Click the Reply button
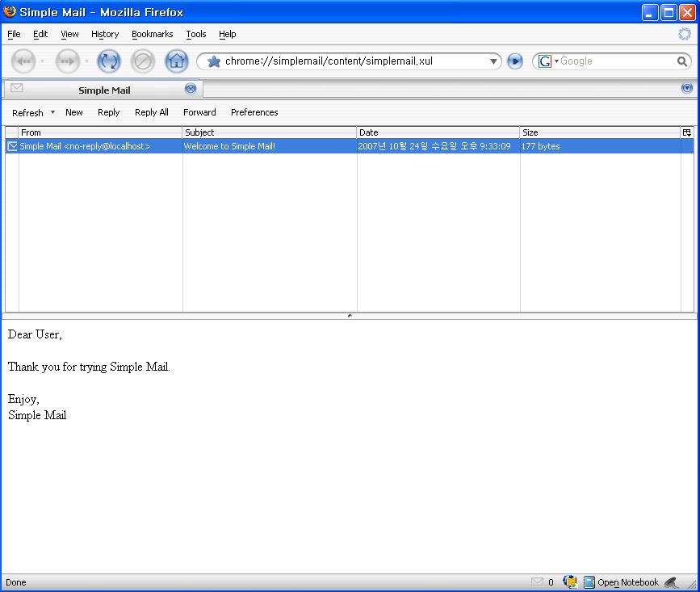The width and height of the screenshot is (700, 592). [108, 112]
